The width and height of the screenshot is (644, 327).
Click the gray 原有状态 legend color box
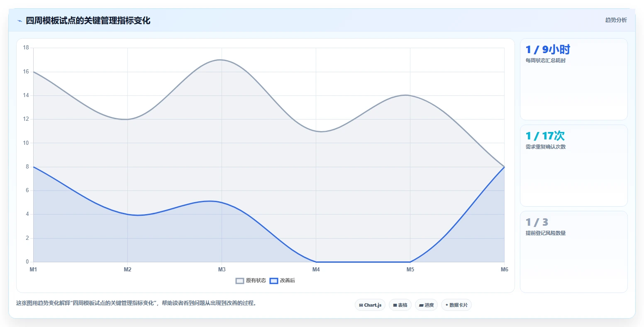240,281
